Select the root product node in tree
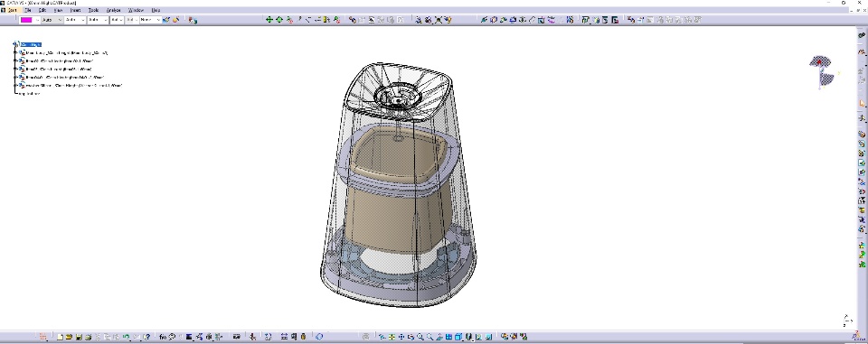The width and height of the screenshot is (868, 344). (31, 44)
